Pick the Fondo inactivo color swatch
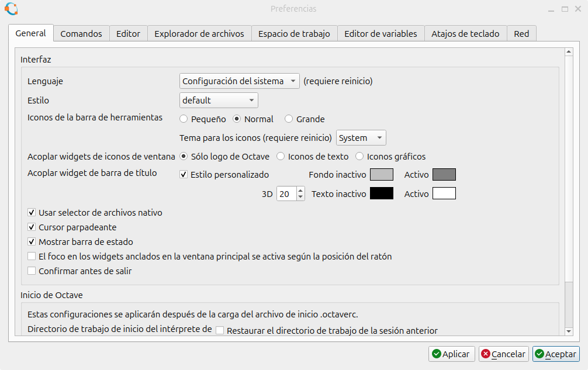Image resolution: width=588 pixels, height=370 pixels. (x=382, y=175)
